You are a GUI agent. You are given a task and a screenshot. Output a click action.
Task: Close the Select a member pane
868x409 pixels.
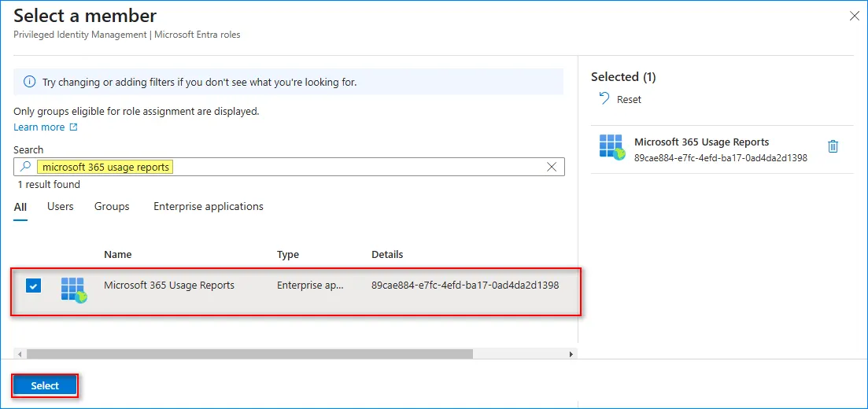click(854, 16)
